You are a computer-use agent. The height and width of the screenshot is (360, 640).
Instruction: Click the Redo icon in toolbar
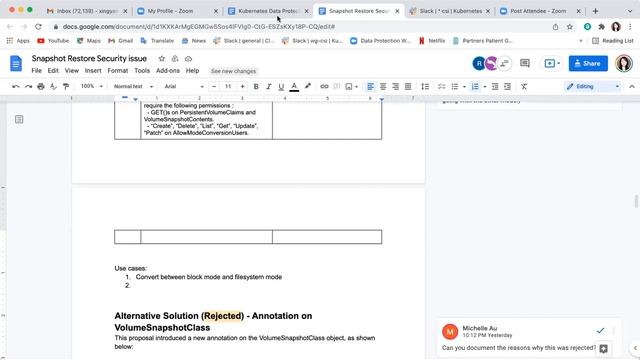[x=28, y=87]
